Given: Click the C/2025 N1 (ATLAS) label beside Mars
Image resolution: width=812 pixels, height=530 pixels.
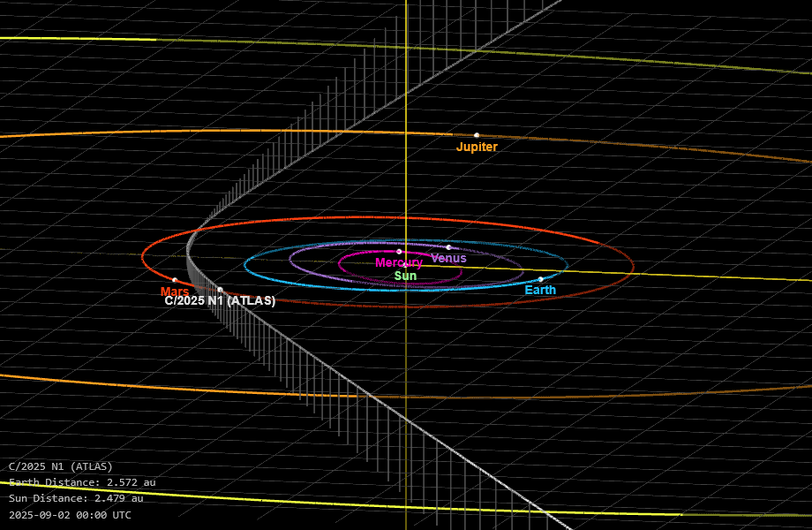Looking at the screenshot, I should [x=220, y=301].
